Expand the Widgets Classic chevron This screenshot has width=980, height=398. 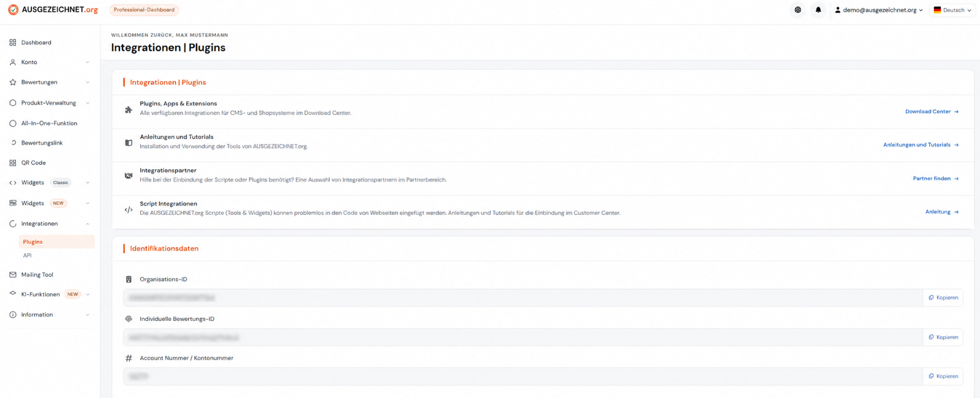tap(88, 183)
